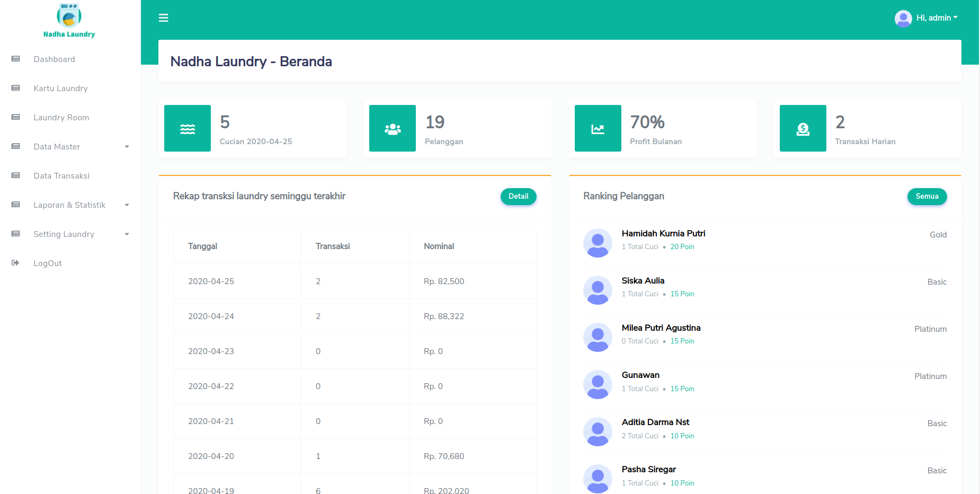
Task: Open the Kartu Laundry menu item
Action: pyautogui.click(x=60, y=89)
